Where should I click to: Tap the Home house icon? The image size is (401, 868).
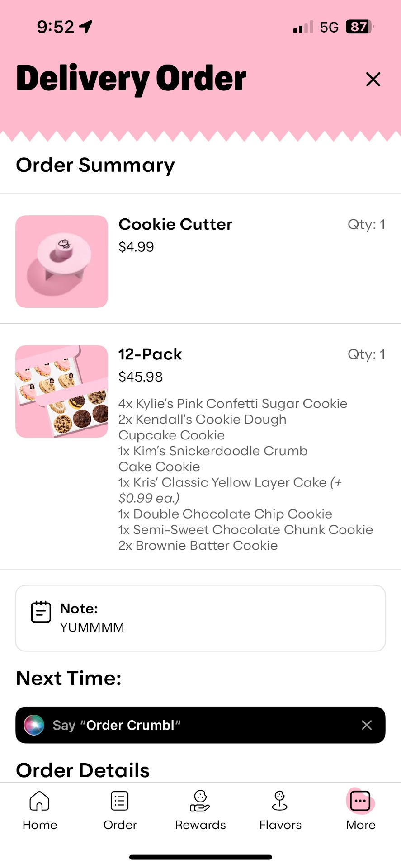pyautogui.click(x=39, y=801)
